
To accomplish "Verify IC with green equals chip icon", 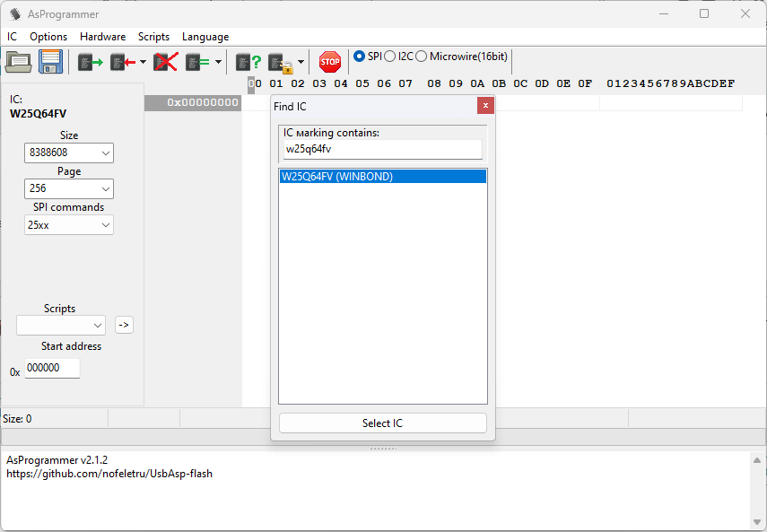I will [x=197, y=62].
